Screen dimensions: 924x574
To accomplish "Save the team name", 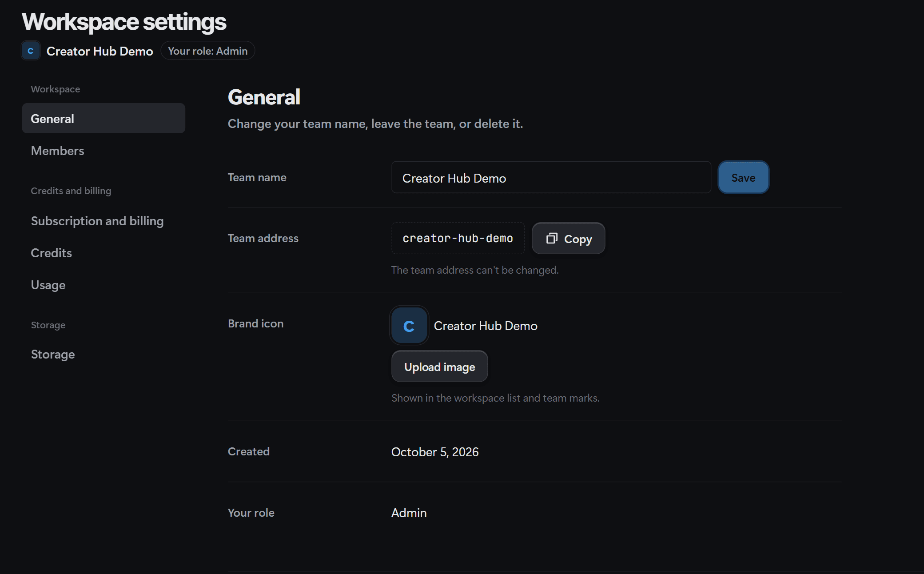I will click(743, 177).
